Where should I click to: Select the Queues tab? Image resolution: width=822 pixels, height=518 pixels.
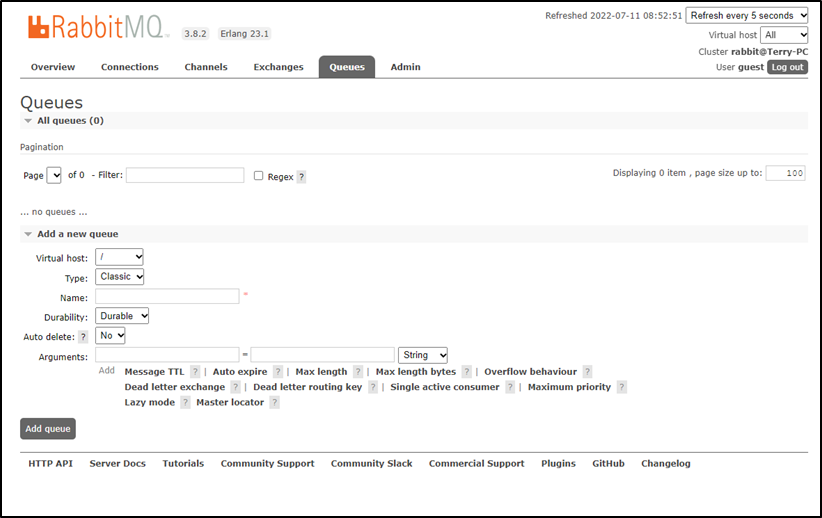point(347,67)
